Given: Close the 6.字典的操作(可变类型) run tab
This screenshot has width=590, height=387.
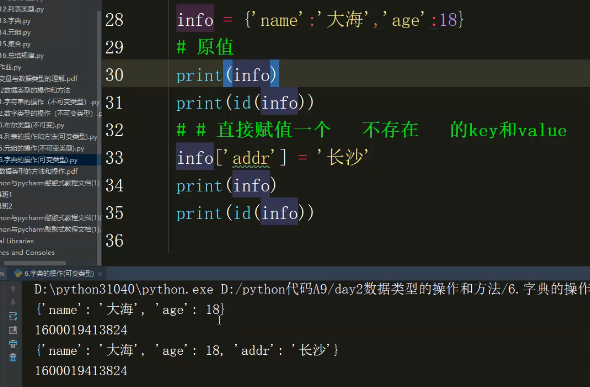Looking at the screenshot, I should [x=100, y=274].
